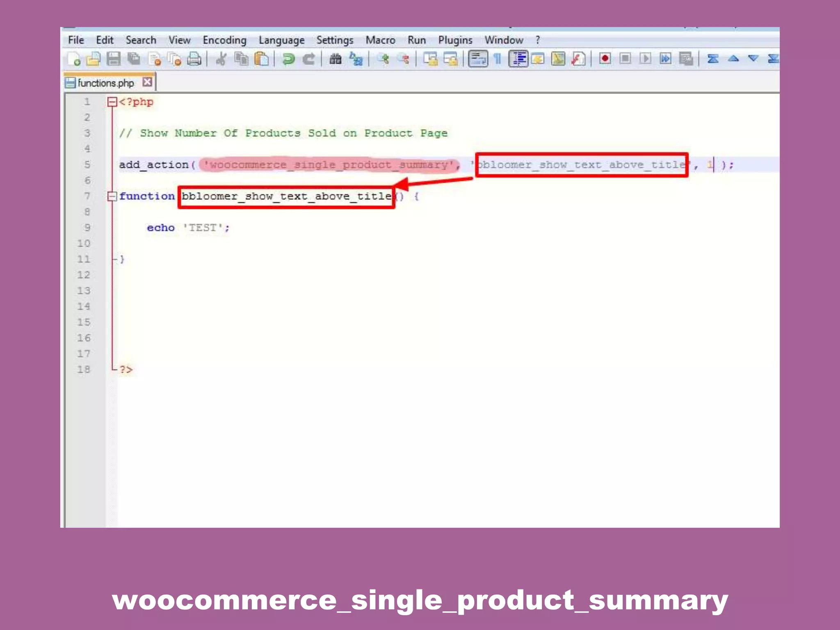This screenshot has height=630, width=840.
Task: Open the ? help menu
Action: coord(538,40)
